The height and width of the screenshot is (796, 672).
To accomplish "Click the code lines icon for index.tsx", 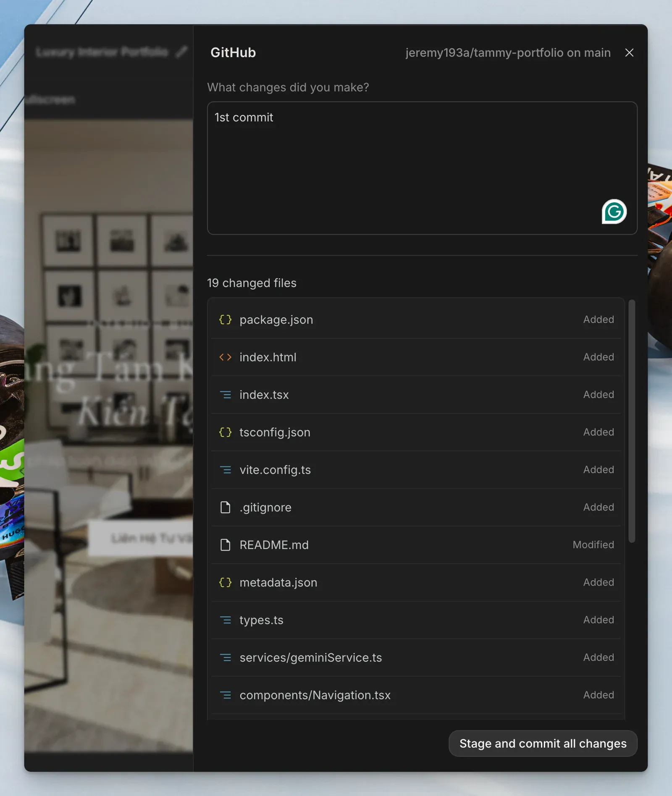I will [x=226, y=395].
